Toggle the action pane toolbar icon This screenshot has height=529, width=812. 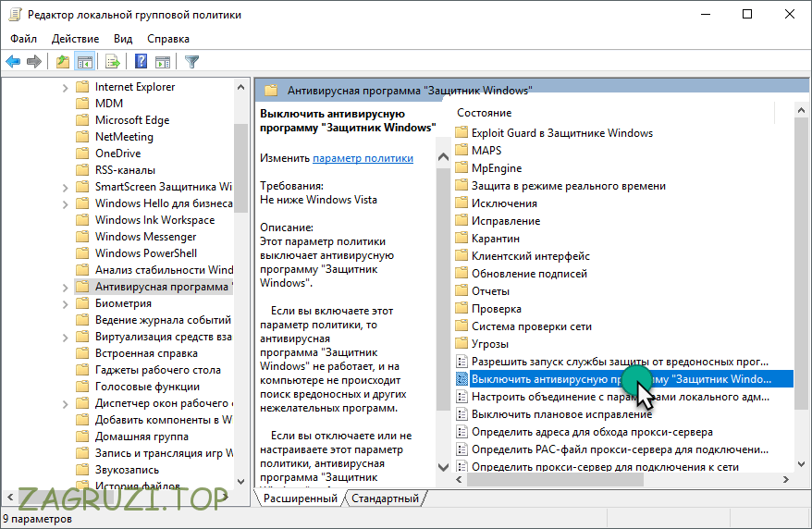click(163, 62)
